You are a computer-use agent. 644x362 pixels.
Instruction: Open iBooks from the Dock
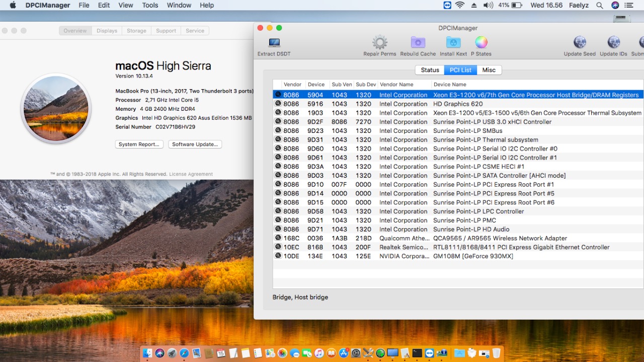coord(331,353)
